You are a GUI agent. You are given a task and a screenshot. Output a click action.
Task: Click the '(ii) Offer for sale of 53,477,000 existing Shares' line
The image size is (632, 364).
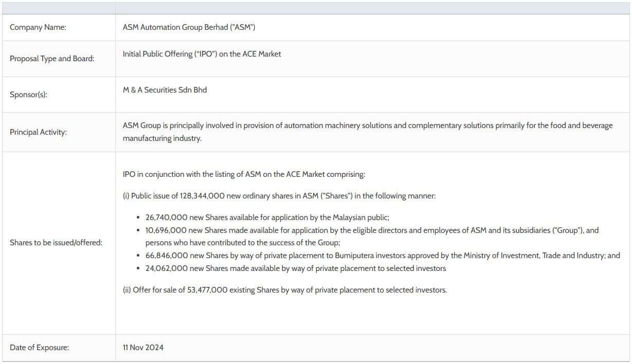[x=285, y=290]
